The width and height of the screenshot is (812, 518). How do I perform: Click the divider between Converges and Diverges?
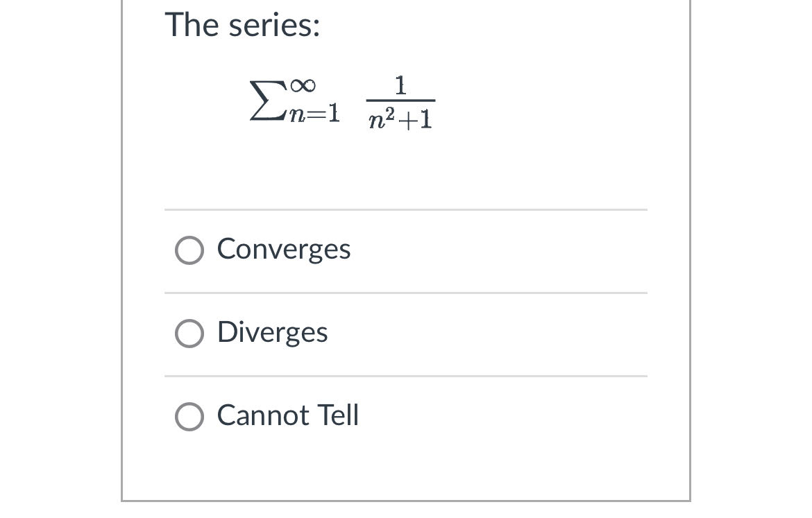pyautogui.click(x=406, y=292)
